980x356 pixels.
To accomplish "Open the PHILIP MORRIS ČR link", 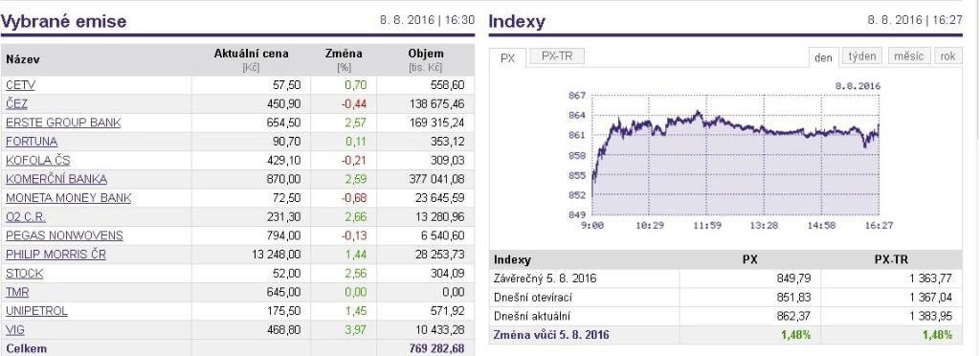I will point(56,255).
